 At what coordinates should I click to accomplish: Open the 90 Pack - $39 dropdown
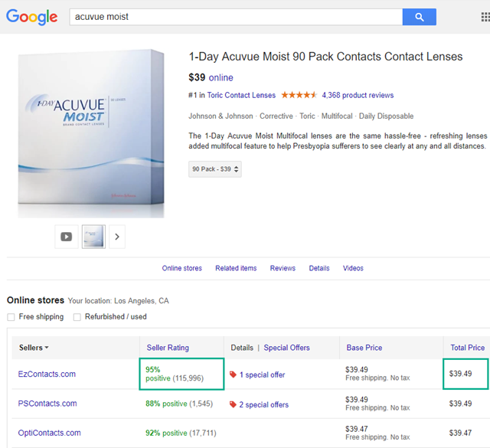point(215,168)
